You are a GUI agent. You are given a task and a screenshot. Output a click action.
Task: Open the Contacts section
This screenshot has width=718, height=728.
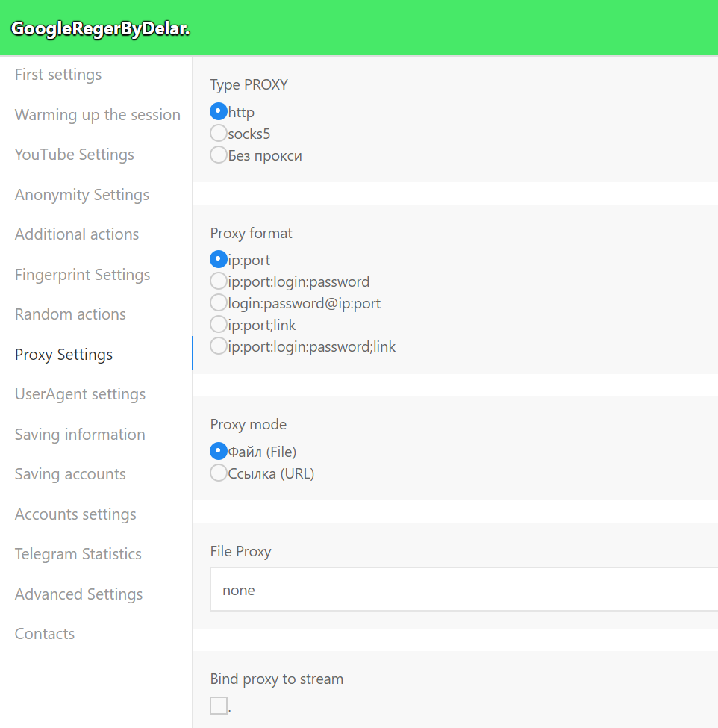tap(45, 634)
